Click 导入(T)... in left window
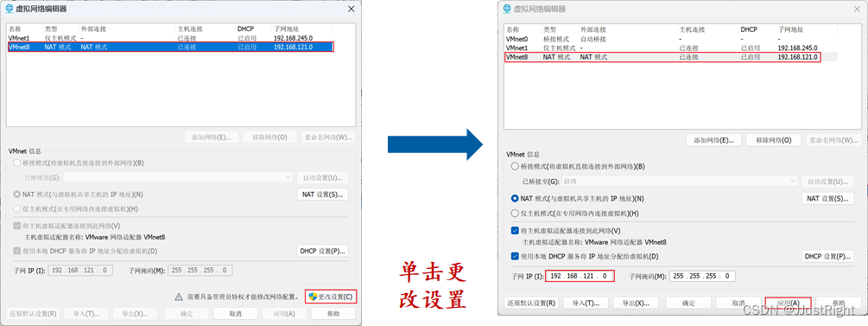Screen dimensions: 868x326 tap(86, 313)
